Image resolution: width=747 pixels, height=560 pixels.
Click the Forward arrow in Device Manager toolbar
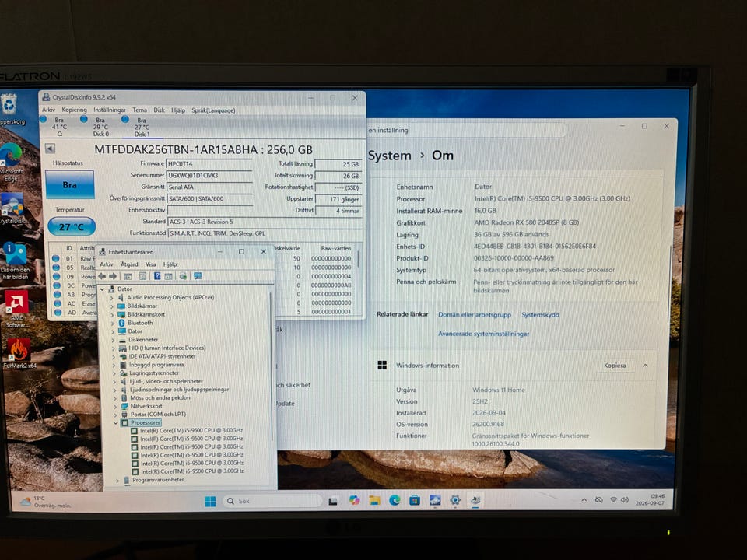click(x=113, y=276)
